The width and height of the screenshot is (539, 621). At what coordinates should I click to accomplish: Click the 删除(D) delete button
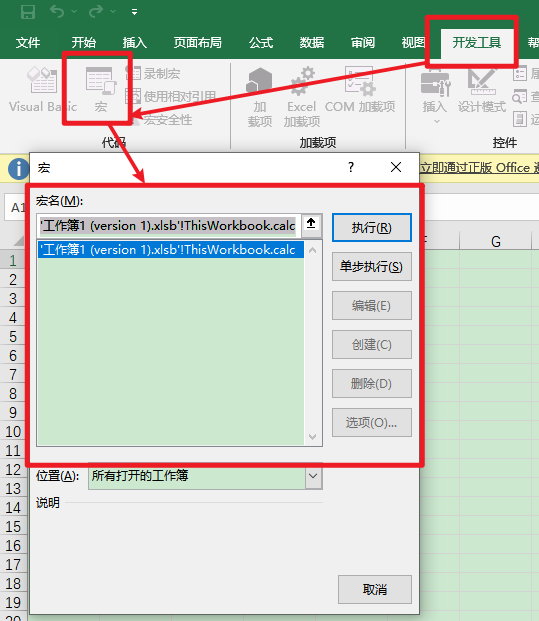[371, 383]
